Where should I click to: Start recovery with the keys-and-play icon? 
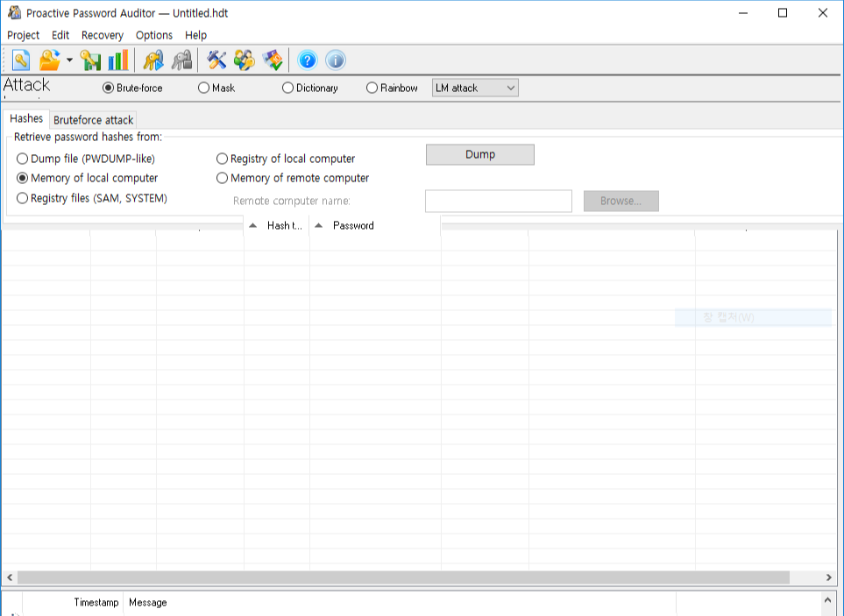pyautogui.click(x=153, y=60)
